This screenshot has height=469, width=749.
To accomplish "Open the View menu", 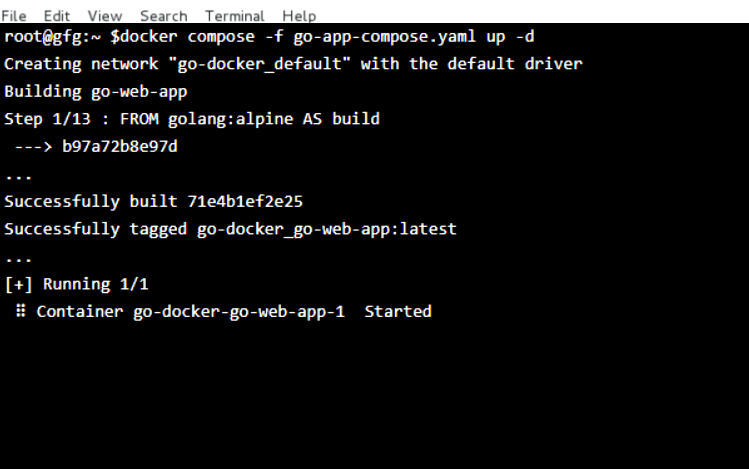I will [x=104, y=16].
